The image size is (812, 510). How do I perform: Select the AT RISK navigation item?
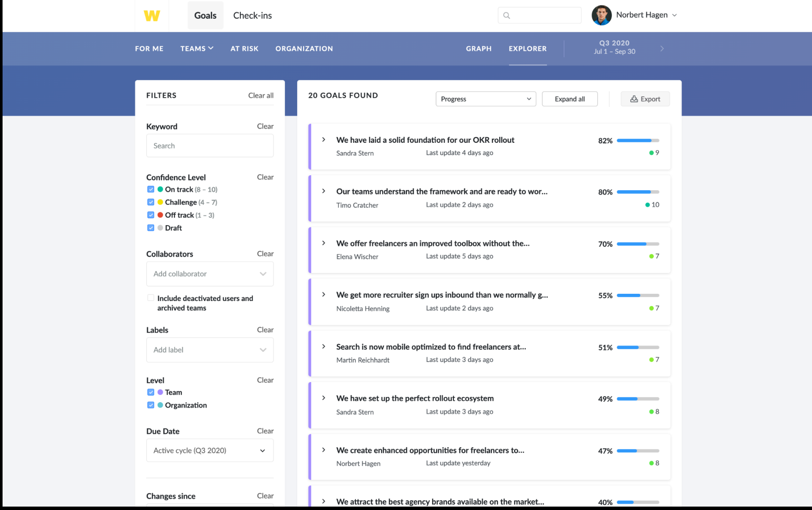click(x=244, y=49)
